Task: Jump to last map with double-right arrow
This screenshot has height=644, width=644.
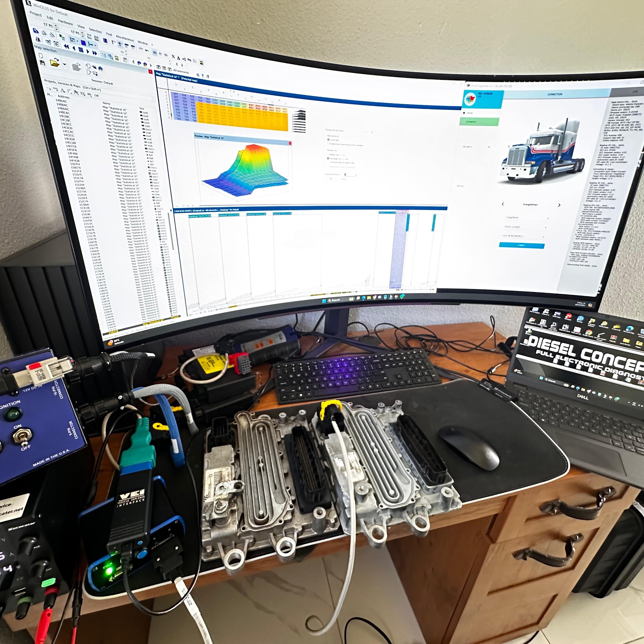Action: coord(95,53)
